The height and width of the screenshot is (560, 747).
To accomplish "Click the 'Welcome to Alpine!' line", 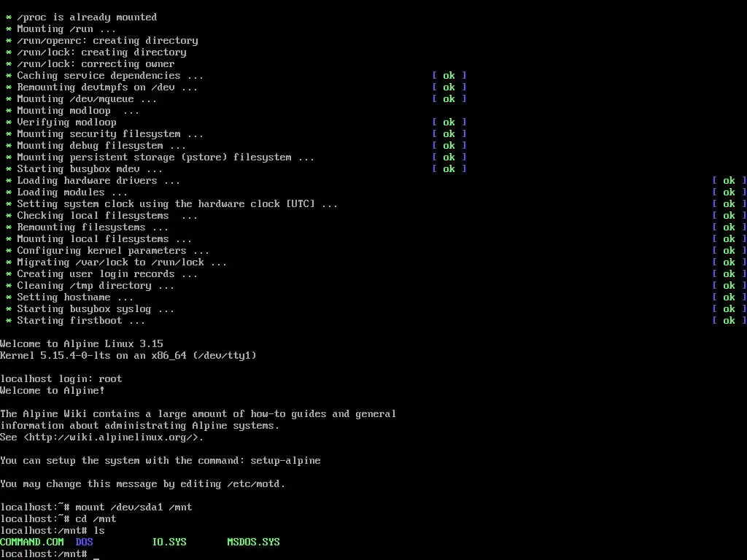I will pos(53,391).
